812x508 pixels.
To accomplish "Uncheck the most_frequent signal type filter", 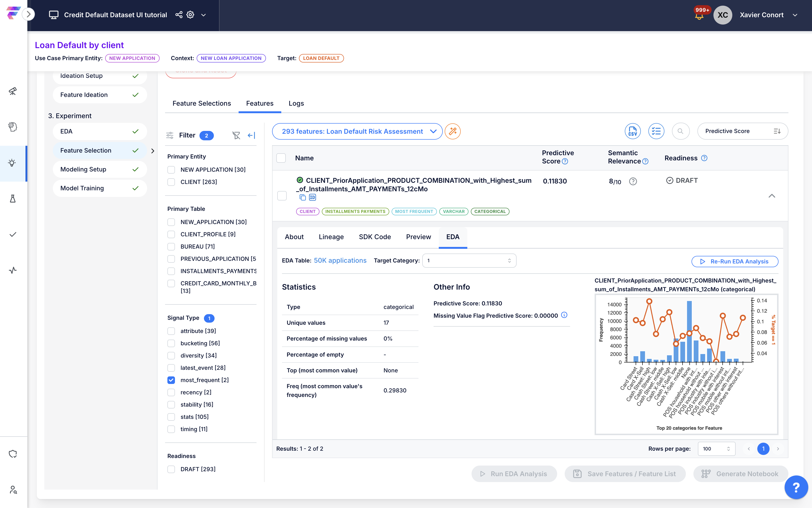I will click(171, 380).
